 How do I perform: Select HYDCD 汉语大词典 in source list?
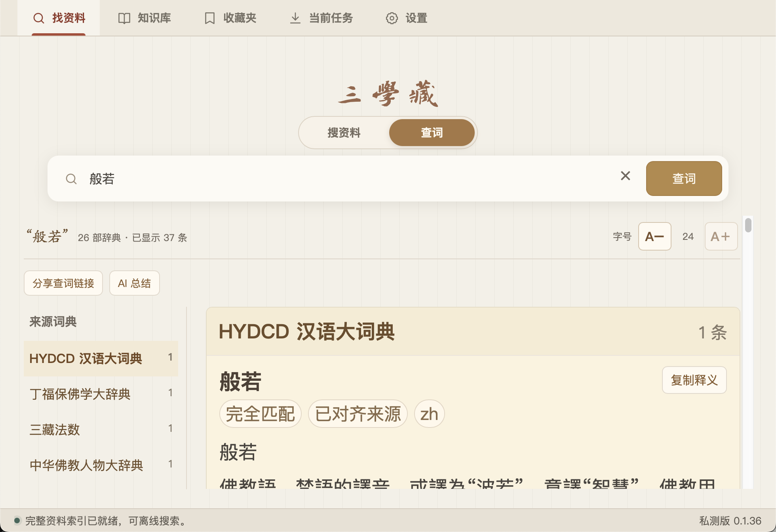coord(101,359)
